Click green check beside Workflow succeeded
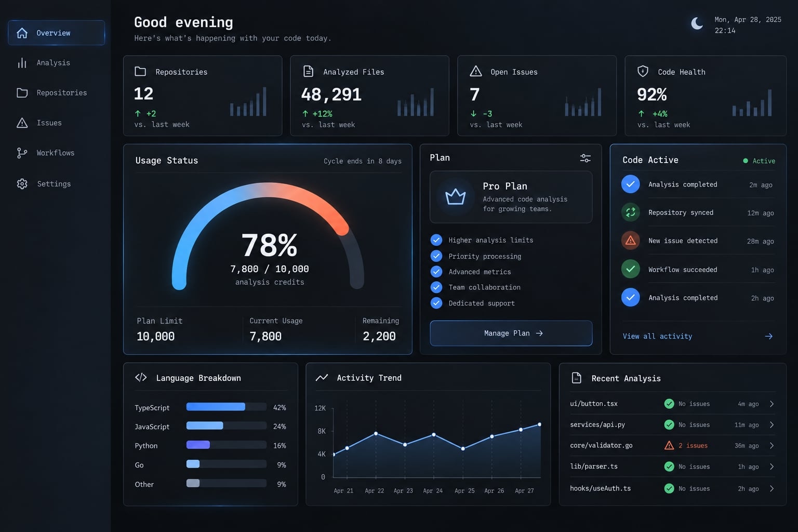This screenshot has height=532, width=798. [631, 269]
